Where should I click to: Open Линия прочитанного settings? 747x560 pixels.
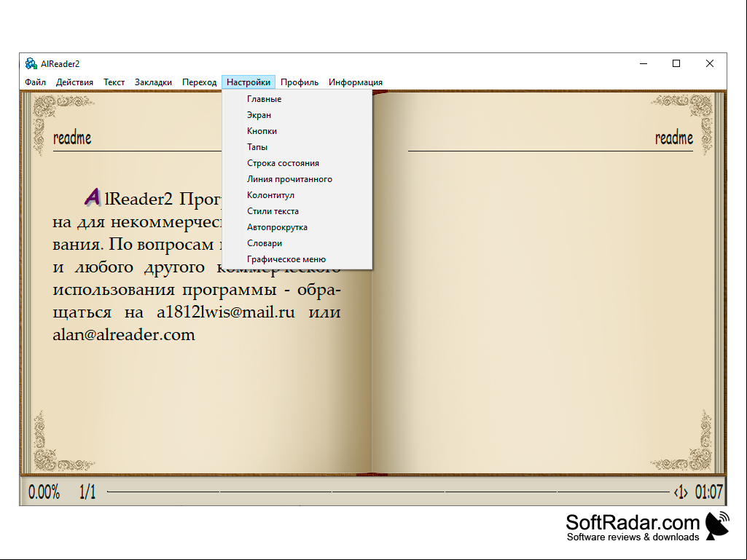297,179
